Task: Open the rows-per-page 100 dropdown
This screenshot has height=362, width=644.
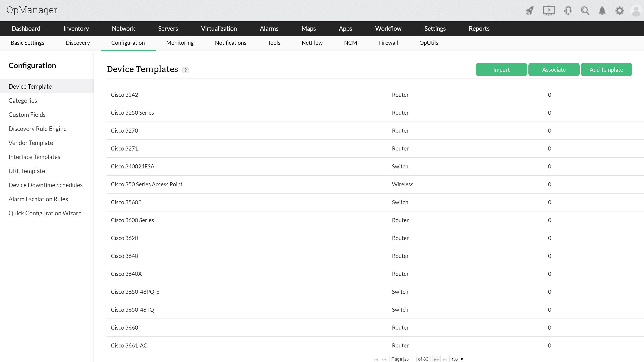Action: coord(457,359)
